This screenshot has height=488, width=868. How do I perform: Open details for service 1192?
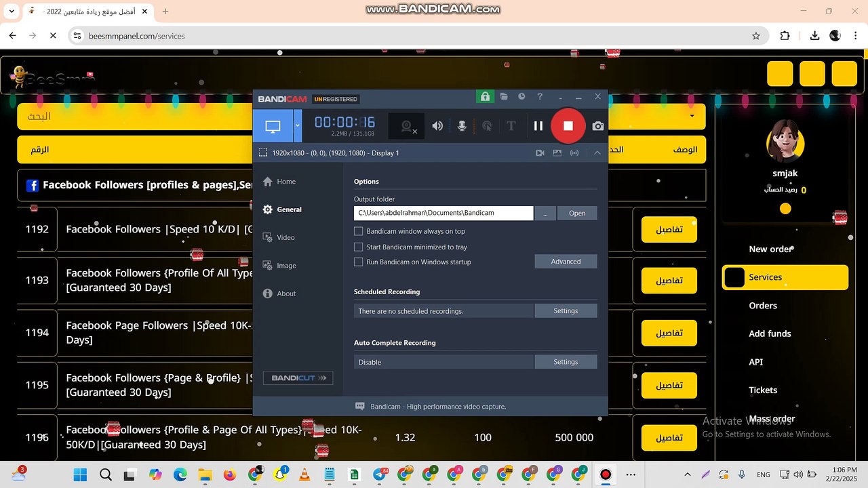pyautogui.click(x=669, y=229)
